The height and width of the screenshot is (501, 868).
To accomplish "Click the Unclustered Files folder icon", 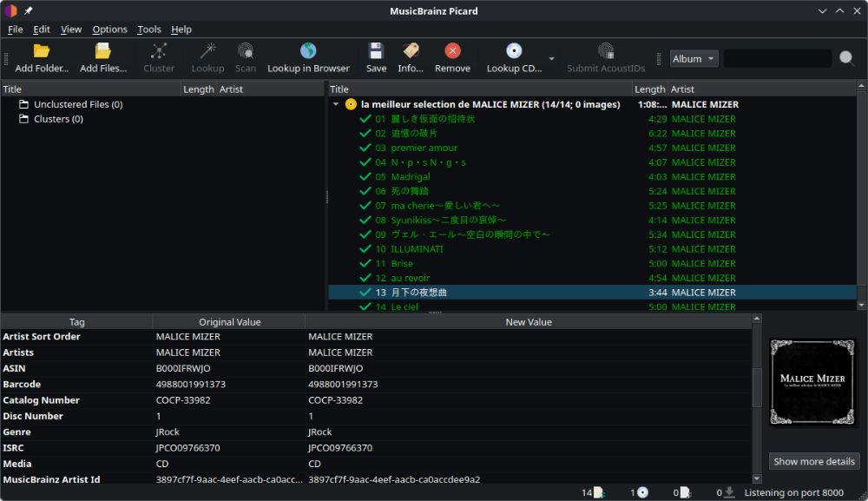I will (23, 104).
